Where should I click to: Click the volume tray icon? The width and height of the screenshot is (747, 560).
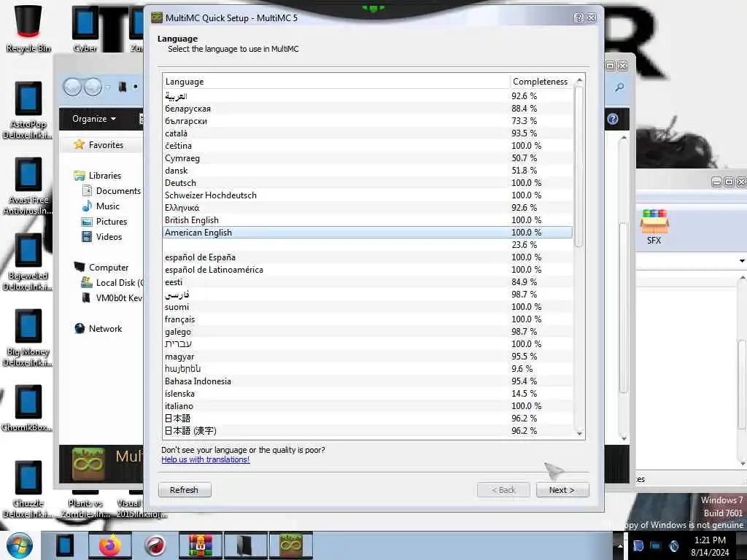[x=673, y=545]
